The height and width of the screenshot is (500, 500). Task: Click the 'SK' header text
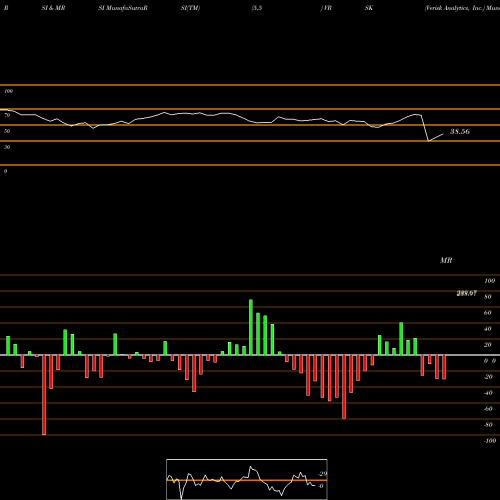coord(369,8)
